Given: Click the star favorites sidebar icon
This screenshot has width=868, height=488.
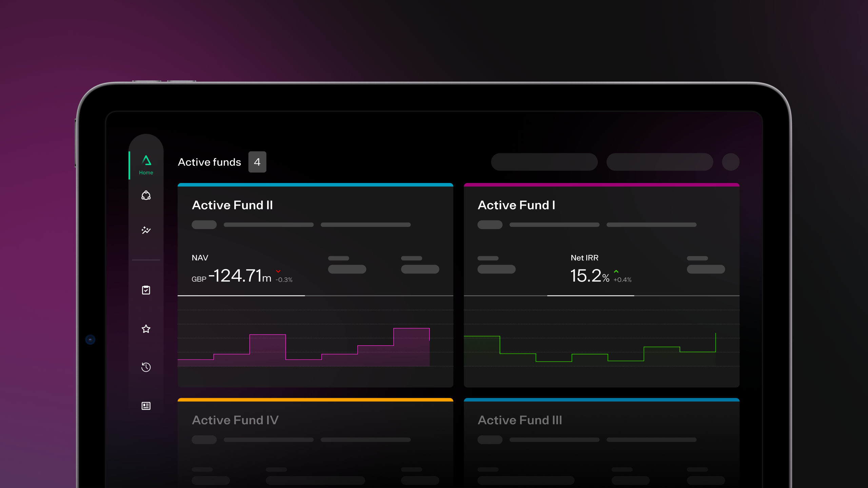Looking at the screenshot, I should pos(146,329).
